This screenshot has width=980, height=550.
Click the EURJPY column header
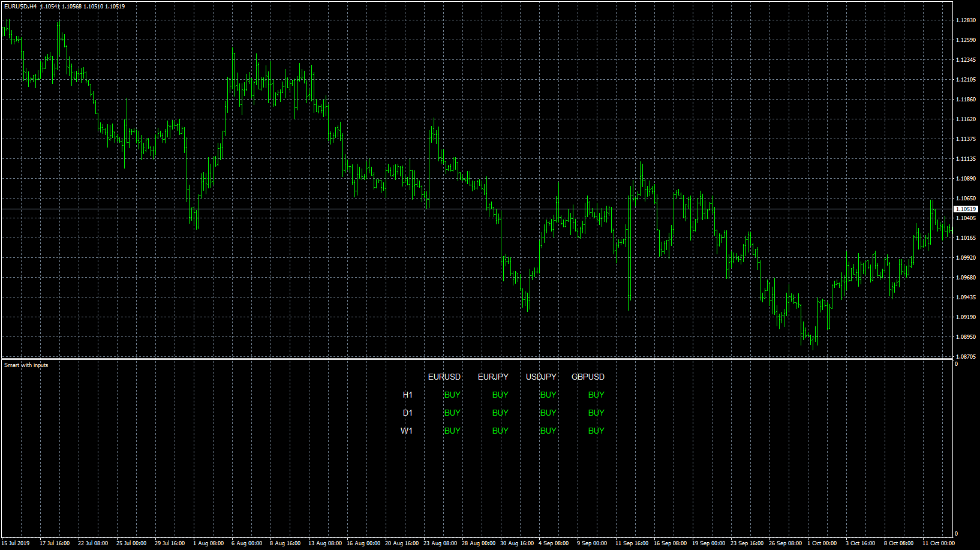[x=493, y=377]
